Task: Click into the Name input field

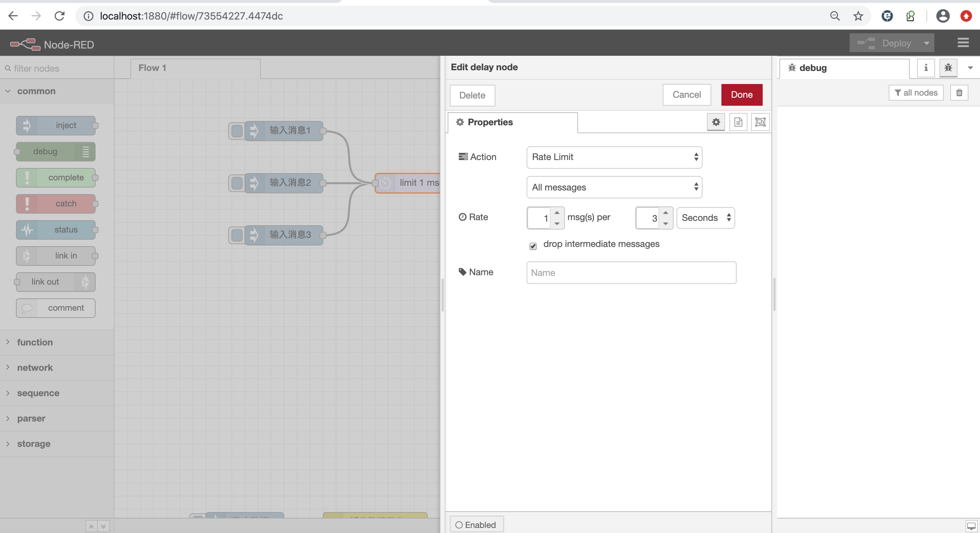Action: 631,272
